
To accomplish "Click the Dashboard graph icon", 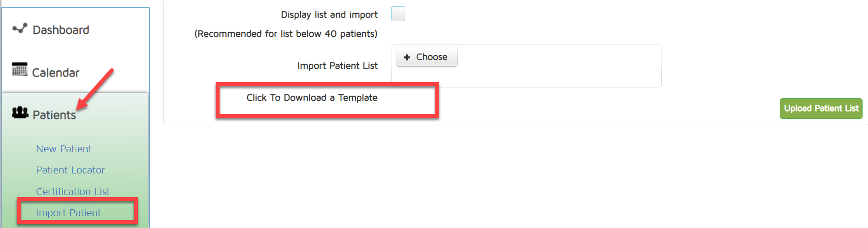I will coord(20,28).
